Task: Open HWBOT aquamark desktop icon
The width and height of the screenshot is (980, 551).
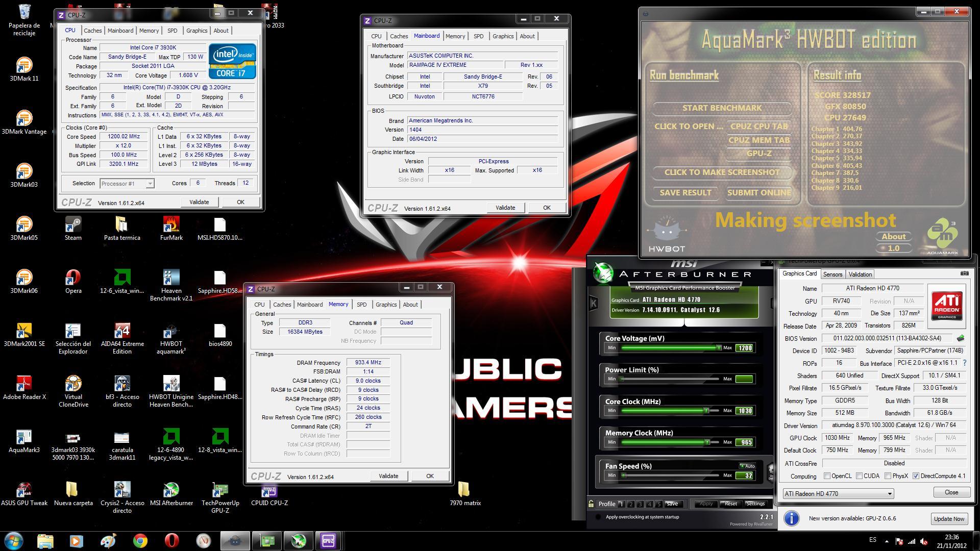Action: tap(171, 338)
